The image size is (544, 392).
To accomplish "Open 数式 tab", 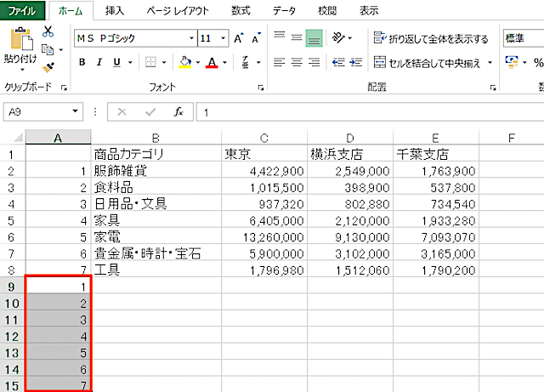I will pyautogui.click(x=241, y=11).
